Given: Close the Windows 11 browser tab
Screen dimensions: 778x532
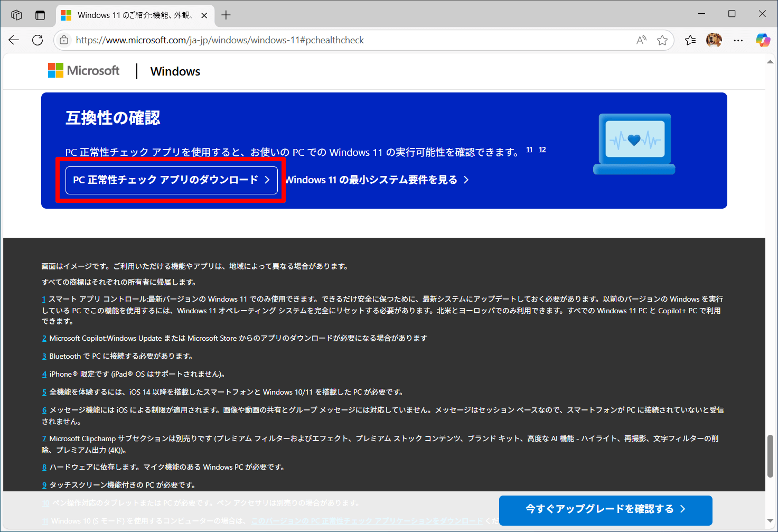Looking at the screenshot, I should tap(204, 15).
